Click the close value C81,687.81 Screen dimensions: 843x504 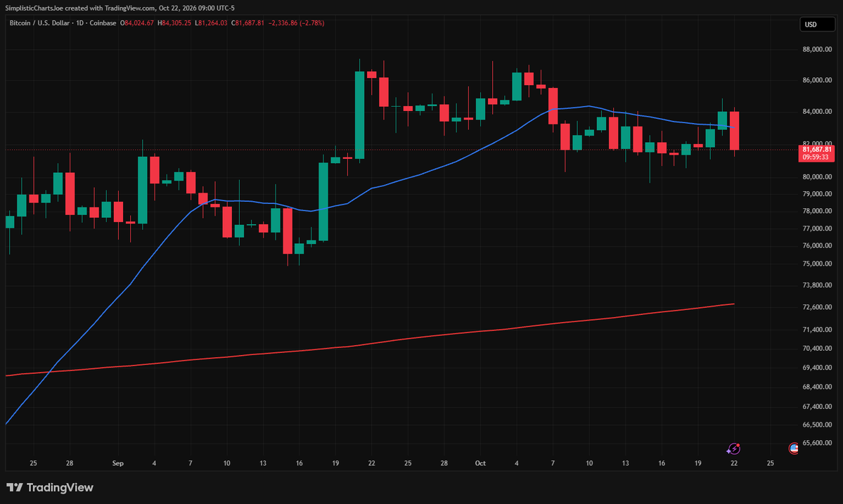248,23
